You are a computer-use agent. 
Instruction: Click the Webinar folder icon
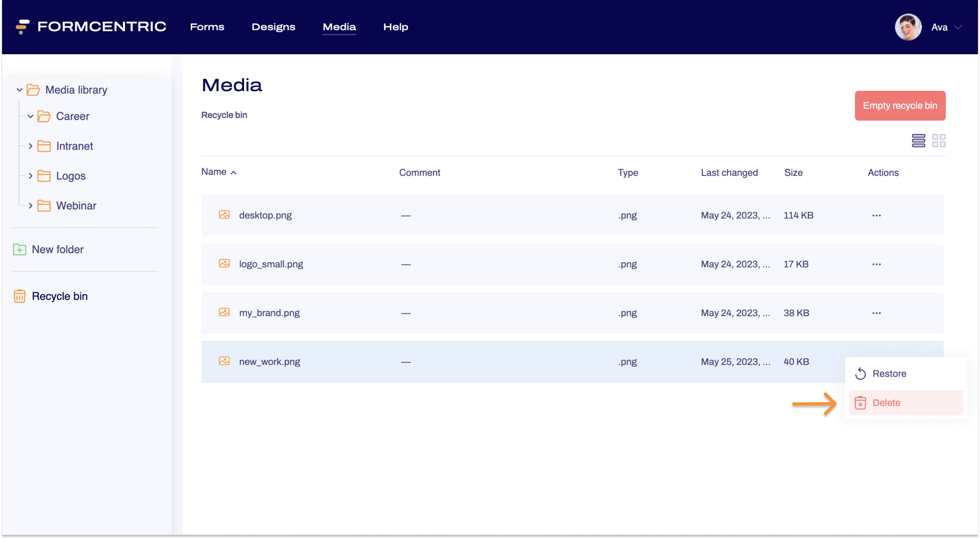pyautogui.click(x=44, y=206)
